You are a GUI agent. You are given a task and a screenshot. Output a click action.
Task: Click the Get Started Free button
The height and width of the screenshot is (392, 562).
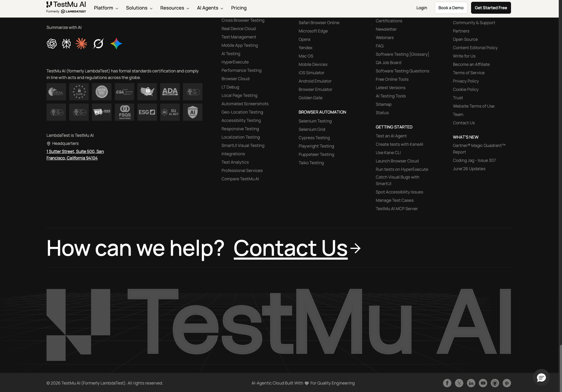tap(491, 8)
